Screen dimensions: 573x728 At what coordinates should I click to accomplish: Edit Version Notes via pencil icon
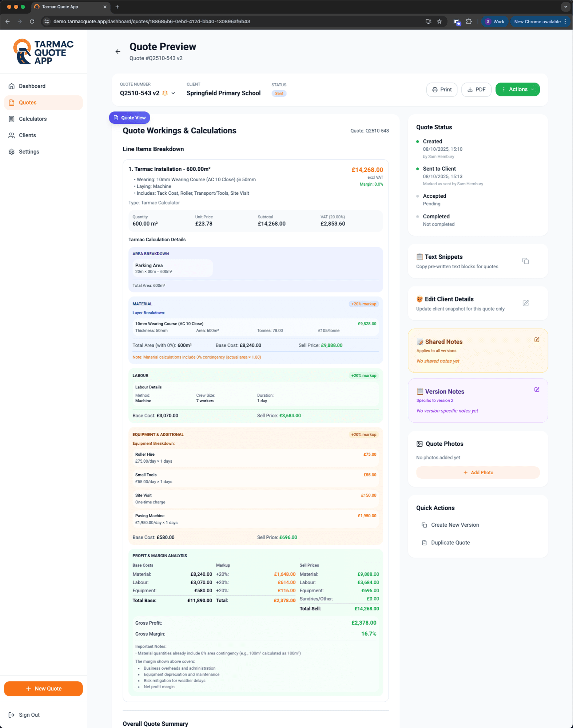click(x=537, y=389)
